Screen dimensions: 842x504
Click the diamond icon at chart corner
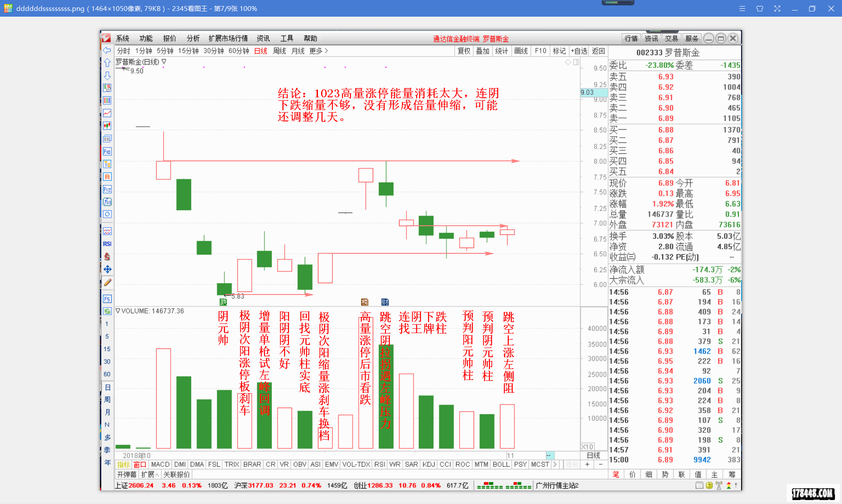(x=568, y=62)
